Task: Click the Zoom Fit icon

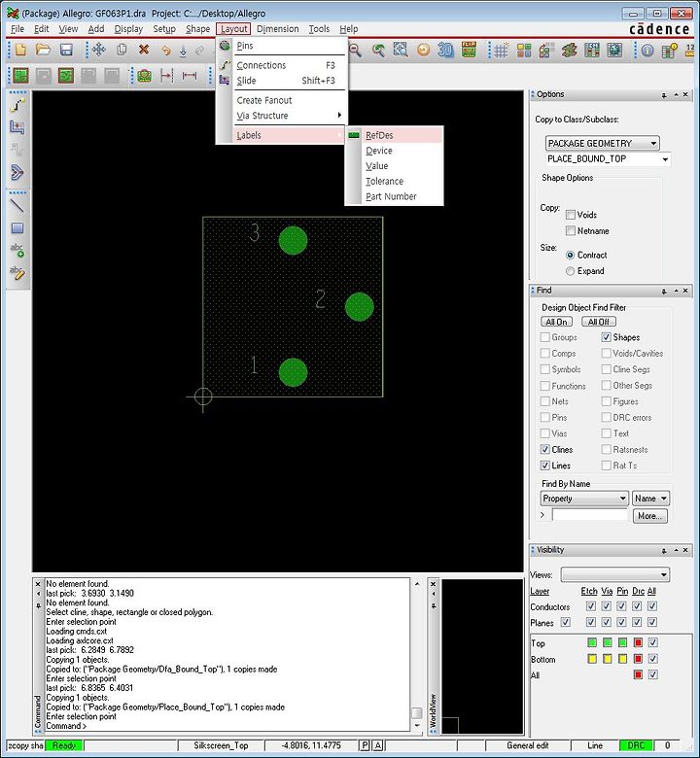Action: (x=401, y=50)
